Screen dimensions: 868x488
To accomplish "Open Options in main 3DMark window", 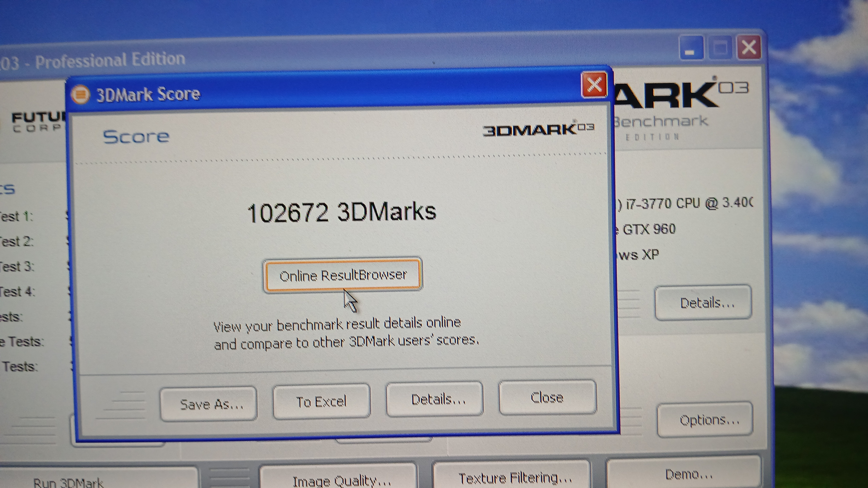I will pyautogui.click(x=705, y=420).
